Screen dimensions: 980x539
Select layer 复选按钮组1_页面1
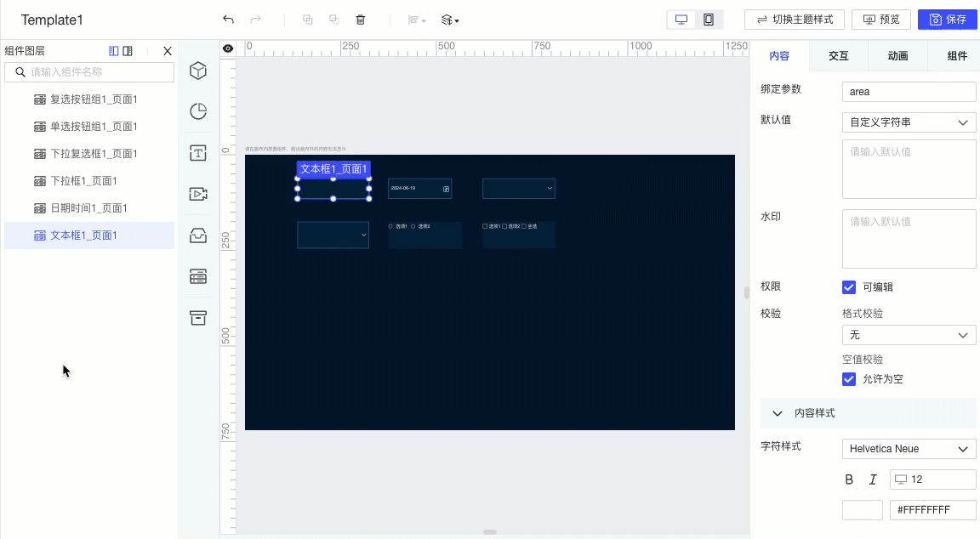coord(89,99)
